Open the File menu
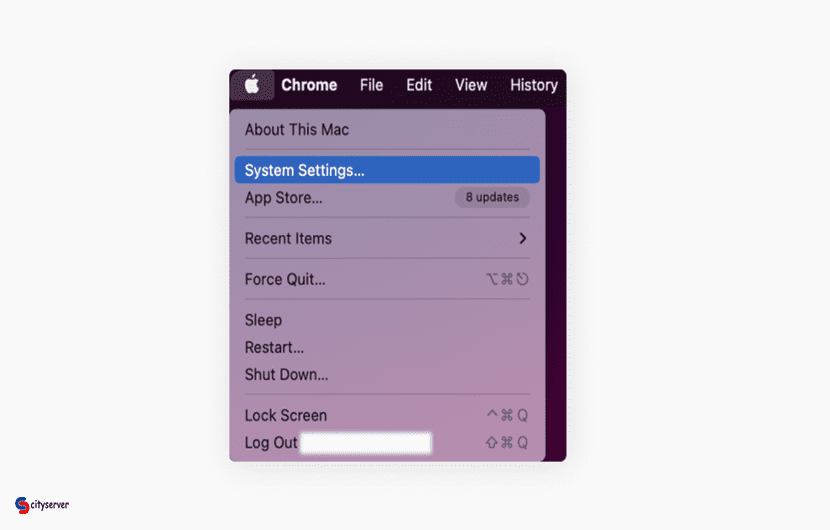This screenshot has height=530, width=830. click(x=371, y=85)
